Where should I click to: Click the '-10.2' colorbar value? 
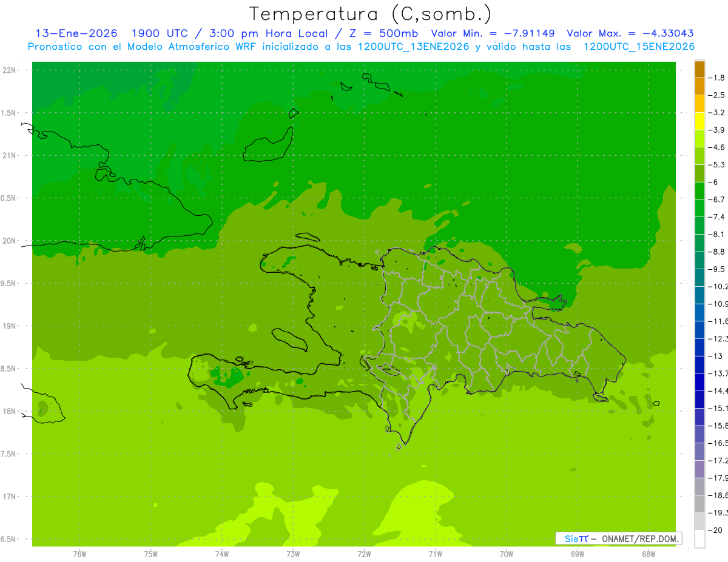[718, 286]
